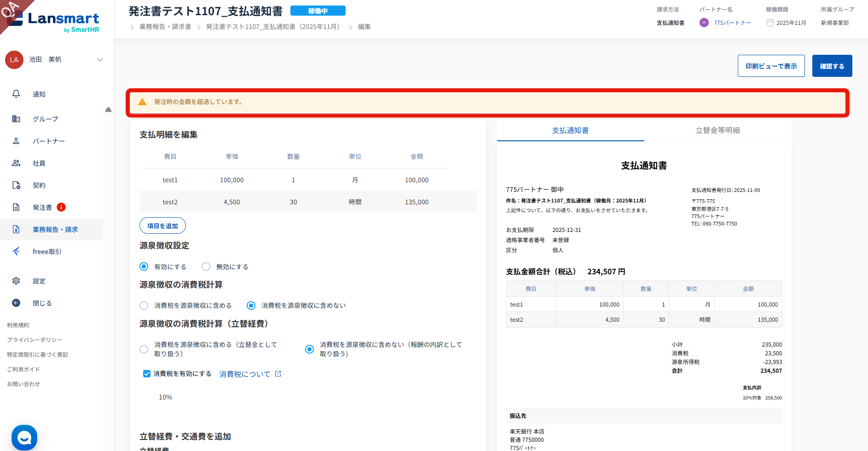Open the 契約 document icon
Image resolution: width=868 pixels, height=451 pixels.
coord(16,185)
